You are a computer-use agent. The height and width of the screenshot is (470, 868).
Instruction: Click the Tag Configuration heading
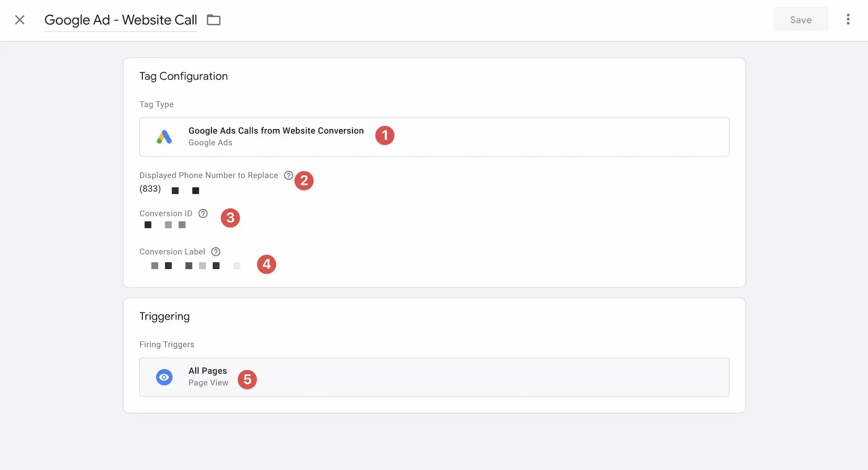click(184, 76)
